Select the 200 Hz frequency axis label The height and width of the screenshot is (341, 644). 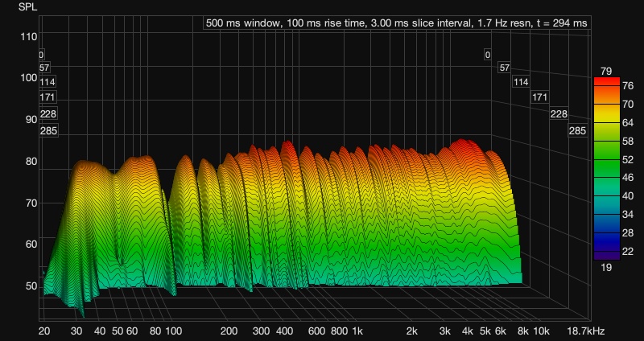(229, 331)
